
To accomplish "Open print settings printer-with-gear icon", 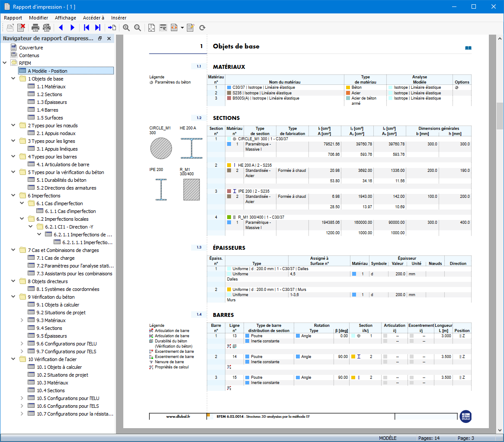I will [47, 28].
